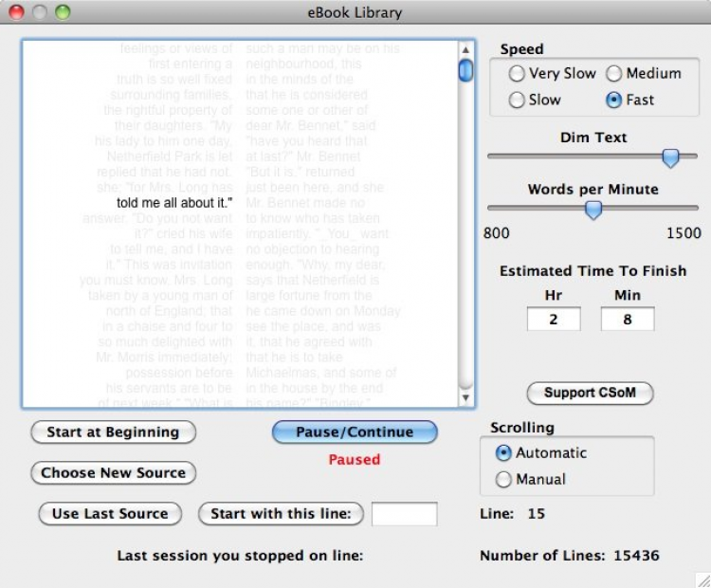Click the 800 minimum words label
The height and width of the screenshot is (588, 711).
tap(497, 233)
